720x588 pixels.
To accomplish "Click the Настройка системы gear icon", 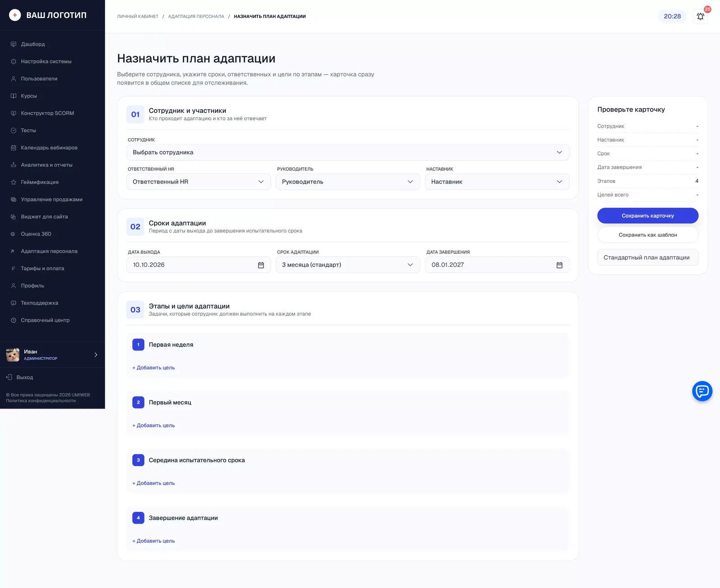I will 13,62.
